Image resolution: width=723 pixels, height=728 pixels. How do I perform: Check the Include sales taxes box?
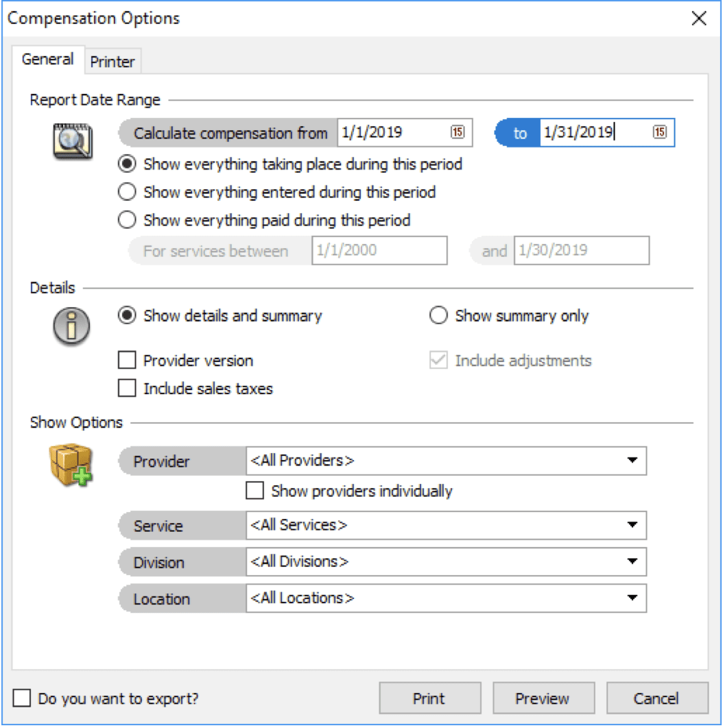[x=127, y=389]
